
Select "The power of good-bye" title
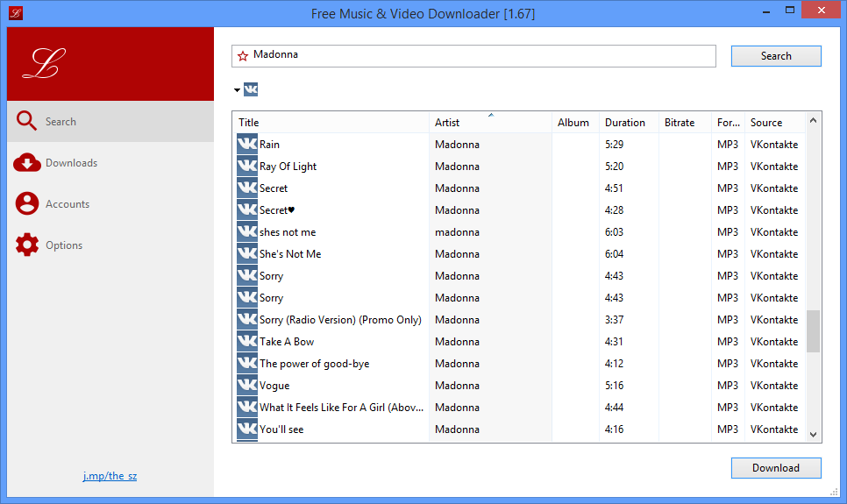pyautogui.click(x=315, y=364)
